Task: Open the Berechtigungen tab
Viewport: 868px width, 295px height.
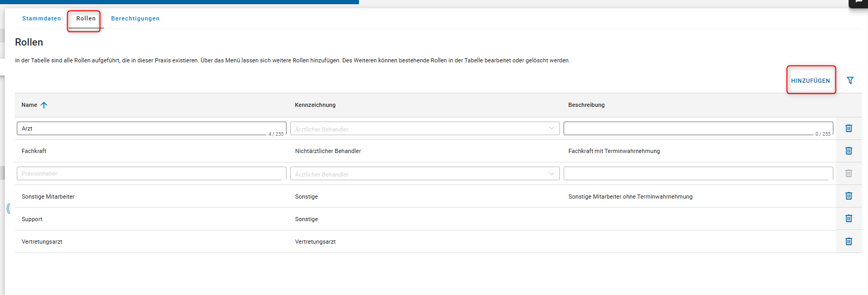Action: 135,19
